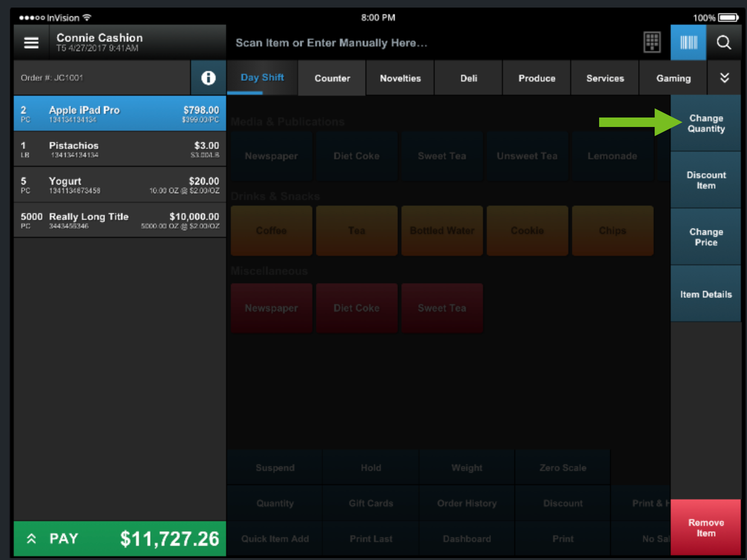Open the Produce tab
Screen dimensions: 747x560
pyautogui.click(x=537, y=78)
